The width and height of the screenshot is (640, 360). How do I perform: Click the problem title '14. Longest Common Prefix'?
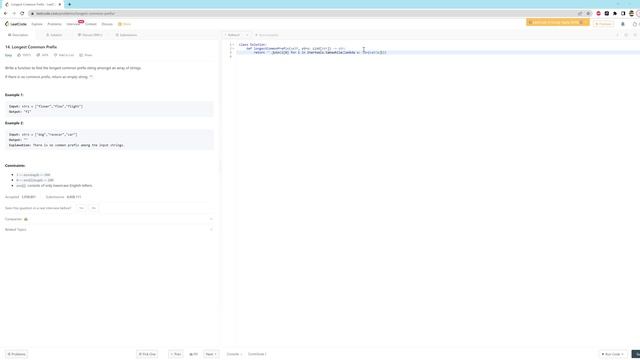point(31,47)
